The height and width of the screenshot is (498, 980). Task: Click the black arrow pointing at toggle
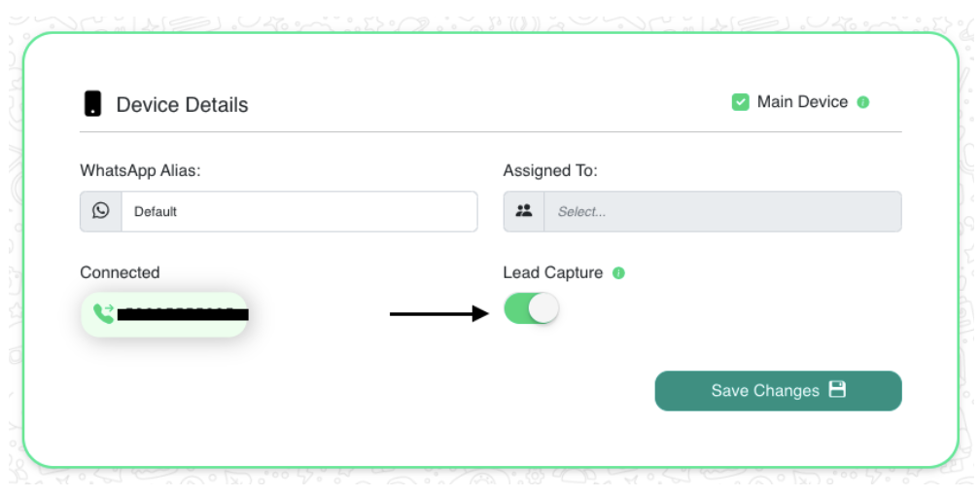tap(438, 313)
